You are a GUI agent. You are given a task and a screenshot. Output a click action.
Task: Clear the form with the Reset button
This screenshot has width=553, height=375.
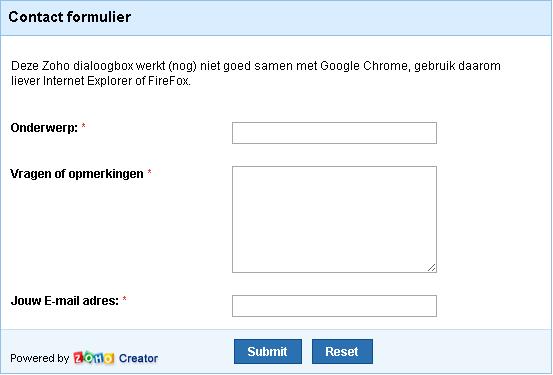pyautogui.click(x=342, y=351)
